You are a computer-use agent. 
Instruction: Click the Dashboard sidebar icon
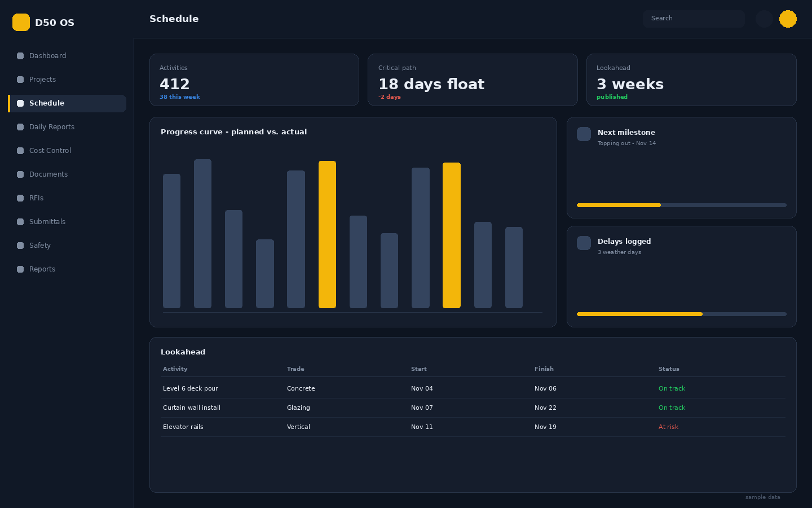[x=20, y=56]
